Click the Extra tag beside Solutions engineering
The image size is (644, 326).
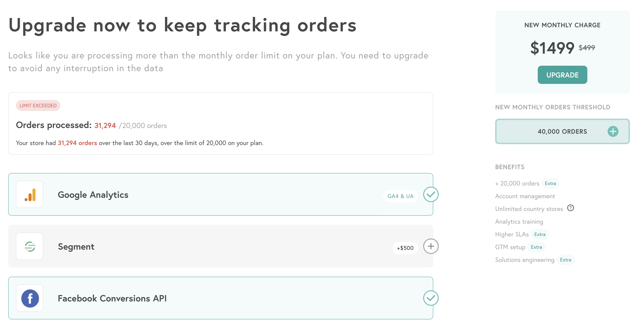pyautogui.click(x=565, y=260)
